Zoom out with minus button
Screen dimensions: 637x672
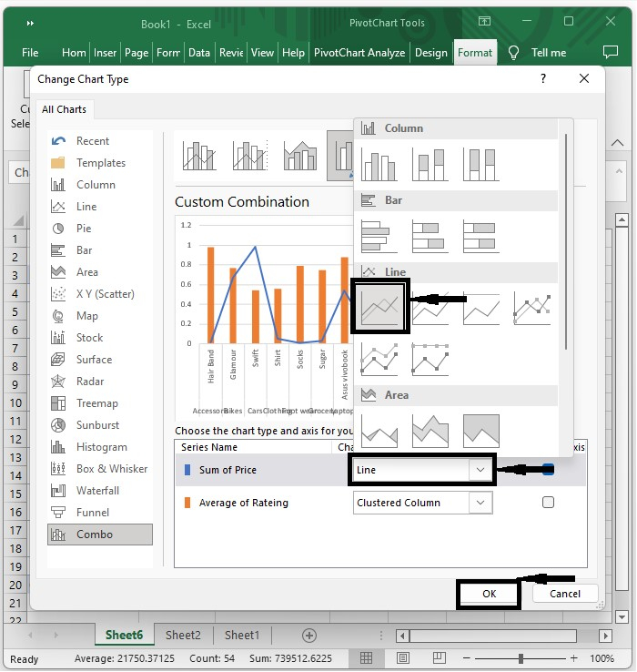tap(467, 658)
